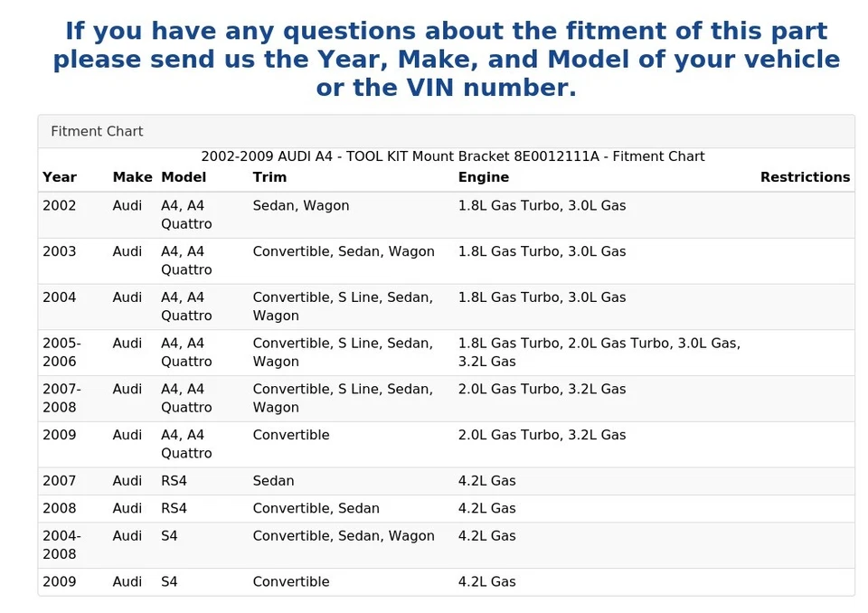This screenshot has height=613, width=868.
Task: Click the 2004 S Line trim cell
Action: (343, 306)
